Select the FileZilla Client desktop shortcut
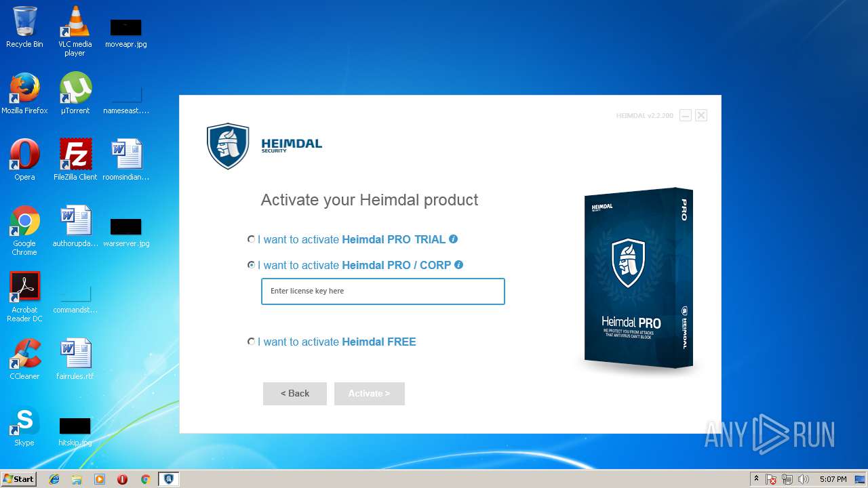The image size is (868, 488). tap(75, 160)
